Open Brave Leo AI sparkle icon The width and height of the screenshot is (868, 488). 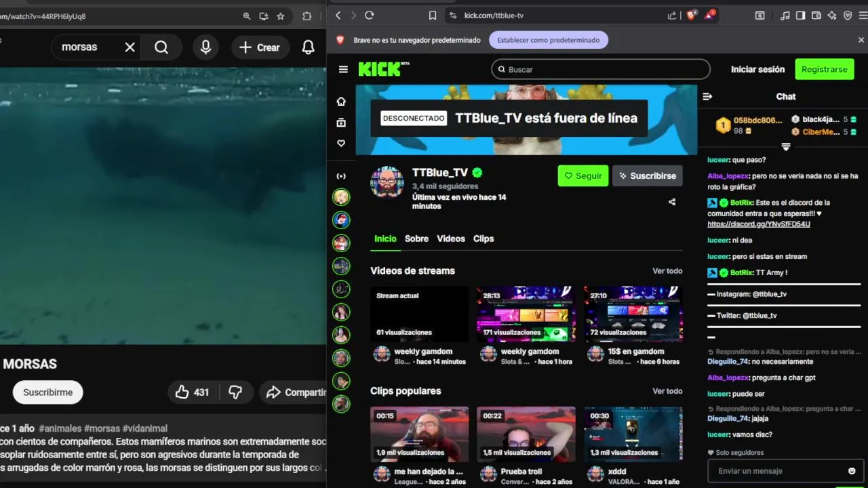[x=832, y=15]
